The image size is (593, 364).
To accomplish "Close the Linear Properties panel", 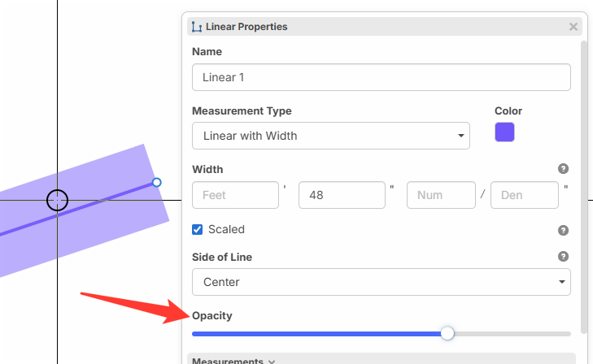I will pos(573,27).
